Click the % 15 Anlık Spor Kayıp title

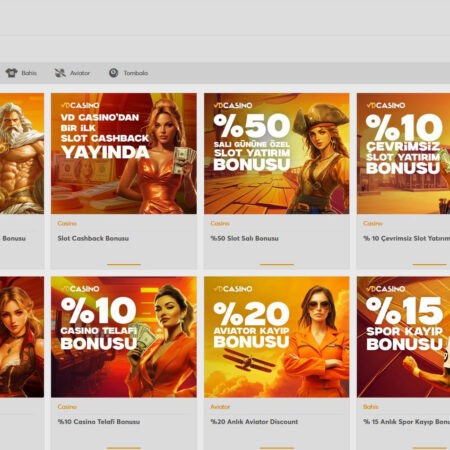click(x=406, y=422)
